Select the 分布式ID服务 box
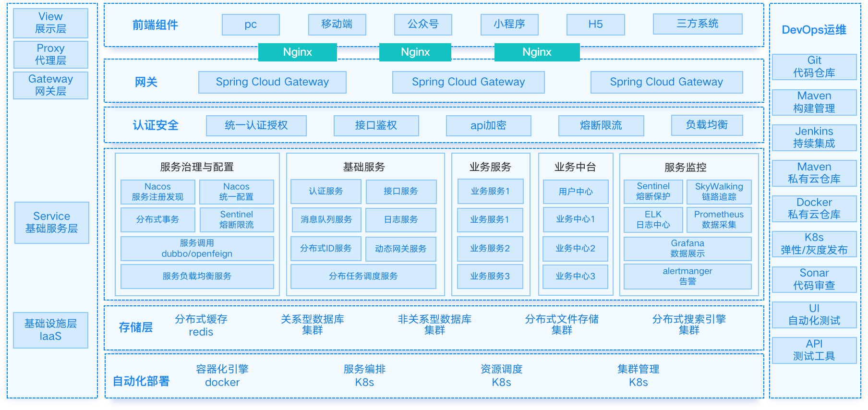868x410 pixels. [326, 249]
